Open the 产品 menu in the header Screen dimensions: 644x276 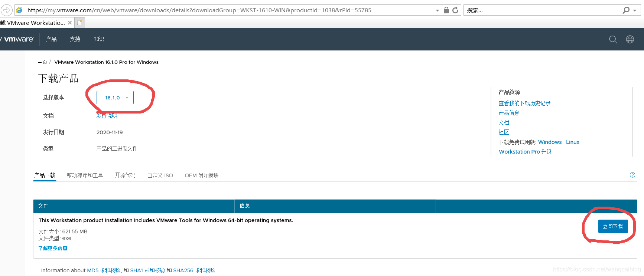[51, 39]
